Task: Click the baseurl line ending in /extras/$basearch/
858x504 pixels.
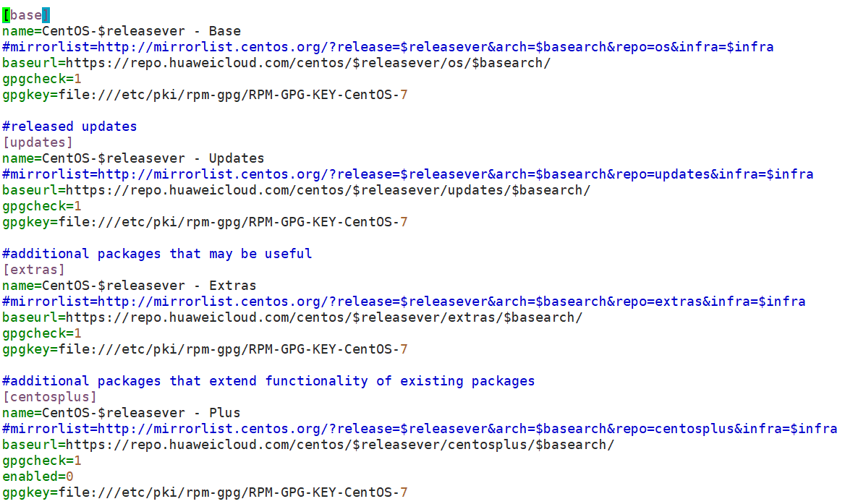Action: tap(292, 317)
